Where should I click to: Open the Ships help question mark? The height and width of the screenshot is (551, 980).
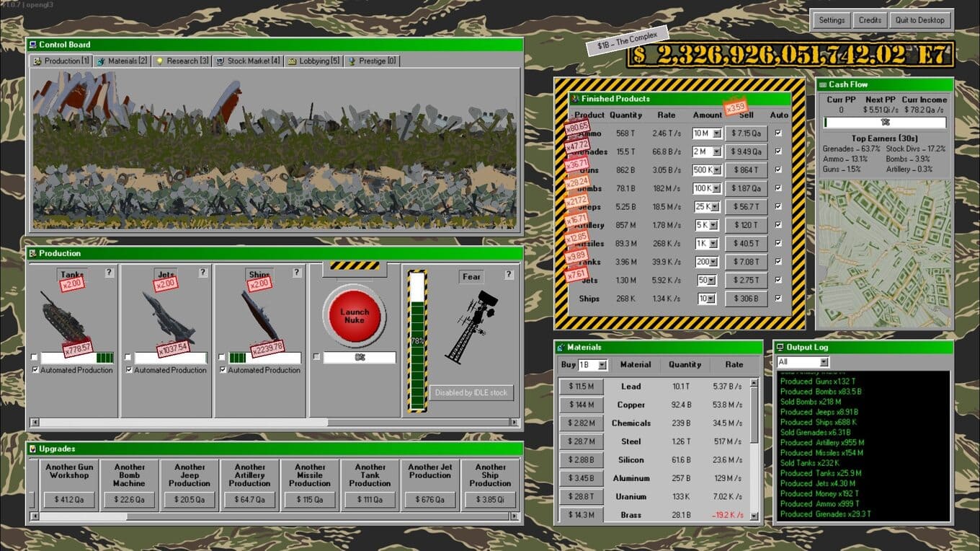(x=297, y=273)
